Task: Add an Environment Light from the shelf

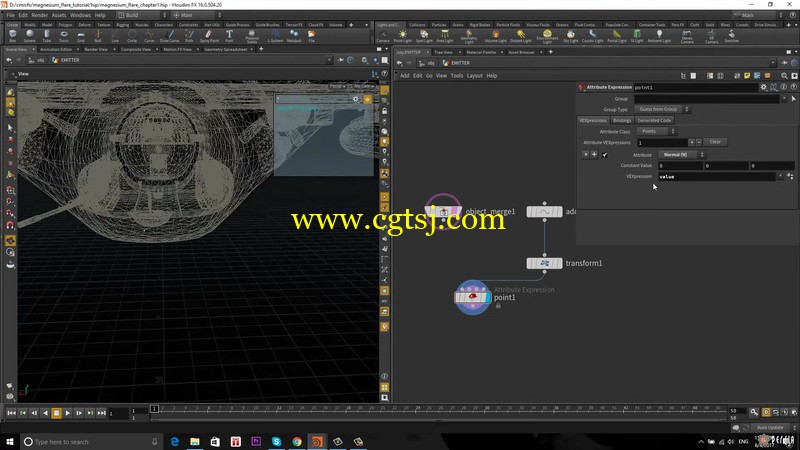Action: coord(547,36)
